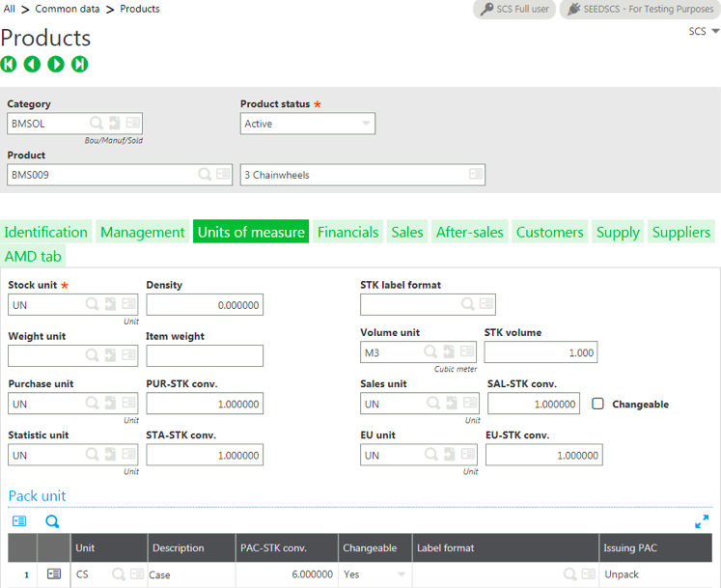The height and width of the screenshot is (588, 721).
Task: Click the Item weight input field
Action: (x=205, y=356)
